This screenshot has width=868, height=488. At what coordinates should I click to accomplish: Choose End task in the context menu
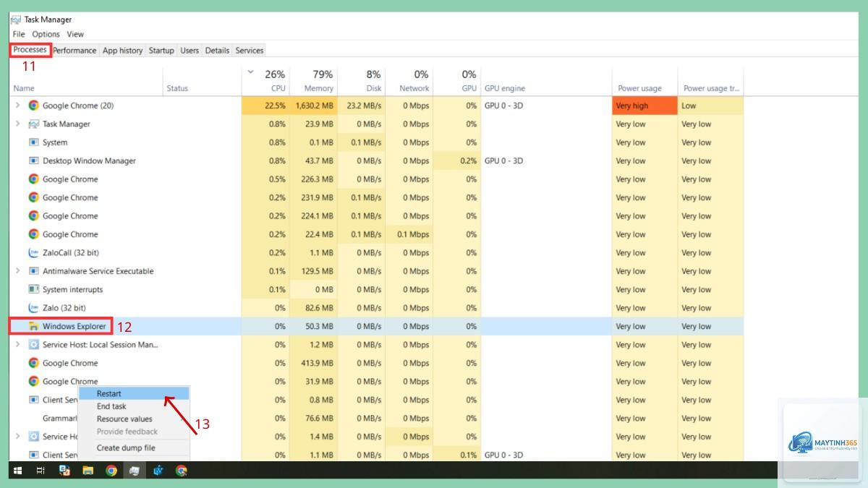pyautogui.click(x=134, y=406)
